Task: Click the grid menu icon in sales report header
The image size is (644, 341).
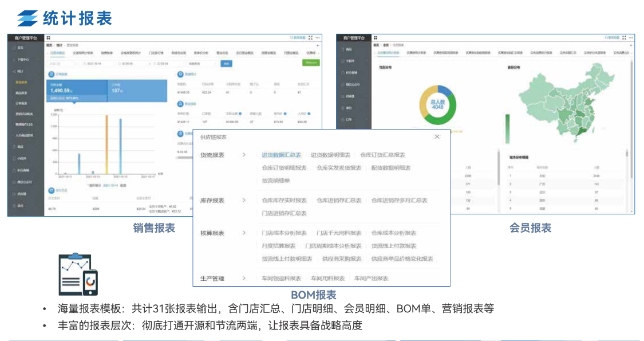Action: click(48, 38)
